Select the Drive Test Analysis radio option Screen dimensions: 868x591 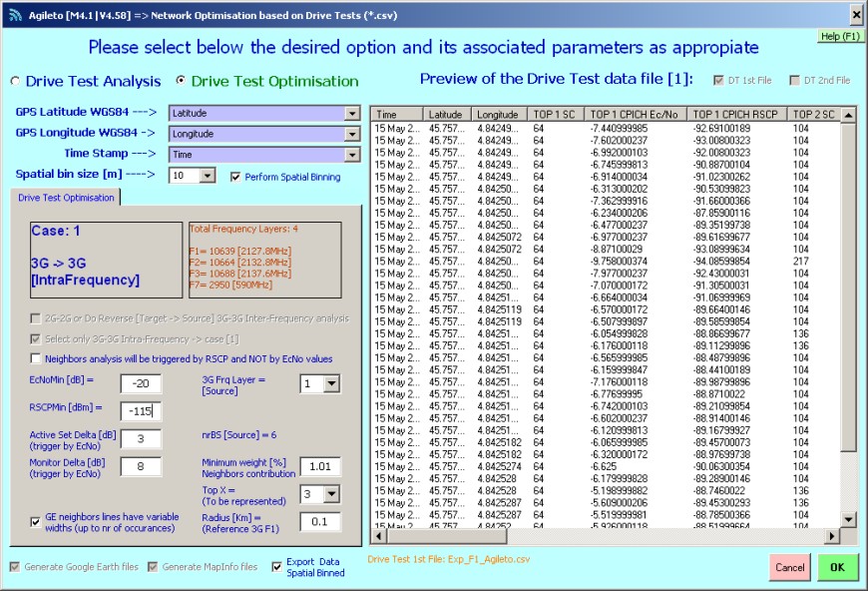(x=15, y=82)
